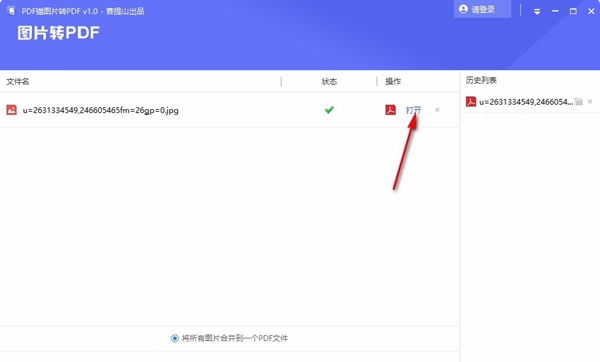Open folder of the history entry
Image resolution: width=600 pixels, height=362 pixels.
[x=579, y=102]
